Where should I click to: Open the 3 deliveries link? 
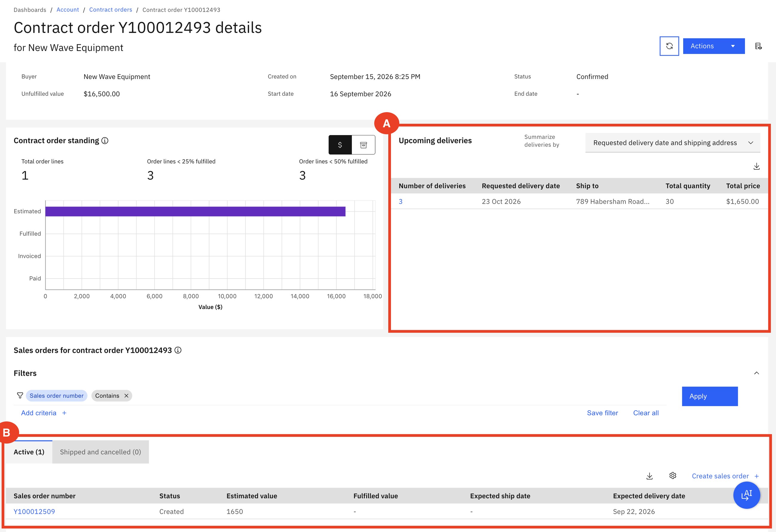pos(400,202)
